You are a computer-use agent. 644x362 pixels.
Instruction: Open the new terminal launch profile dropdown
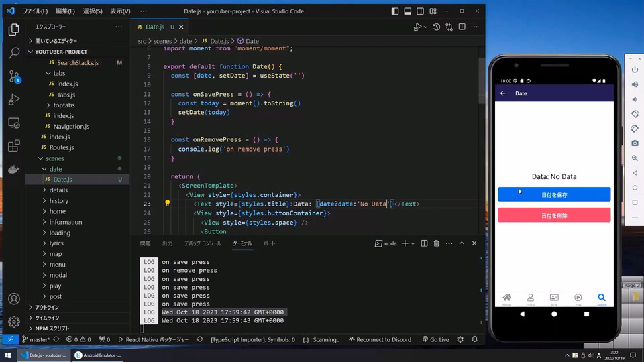pyautogui.click(x=413, y=243)
